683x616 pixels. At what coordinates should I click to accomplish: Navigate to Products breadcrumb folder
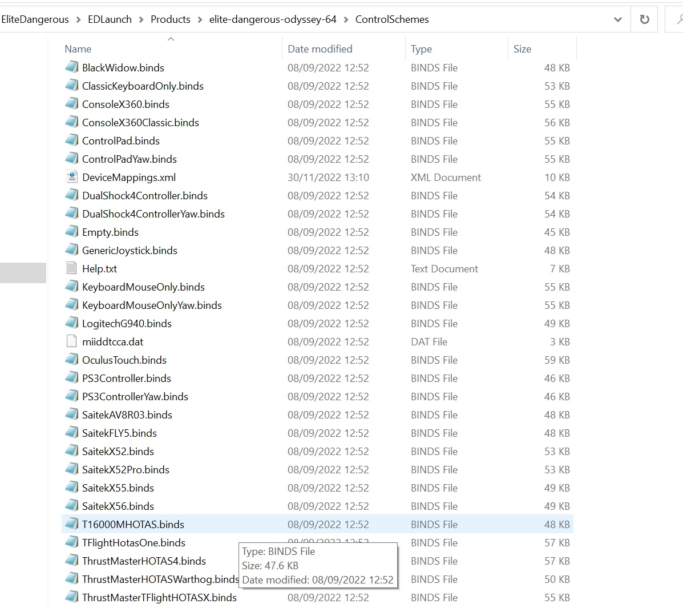coord(170,19)
